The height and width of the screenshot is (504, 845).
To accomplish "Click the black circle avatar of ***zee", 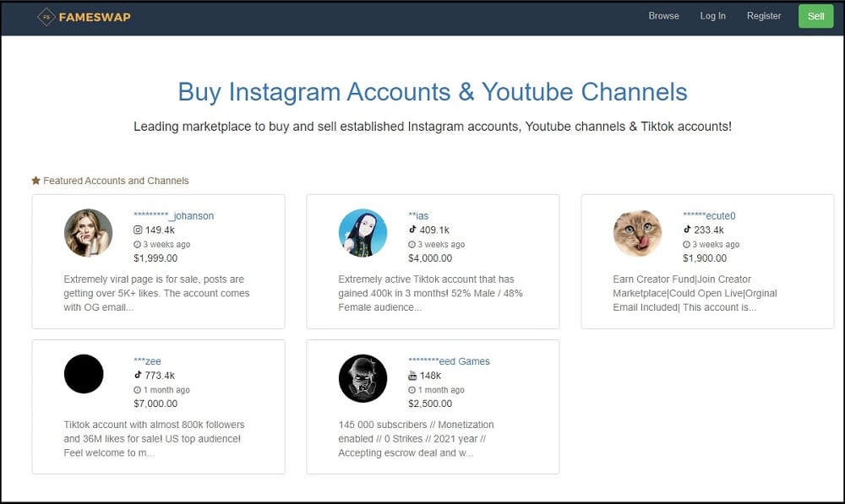I will (x=84, y=374).
